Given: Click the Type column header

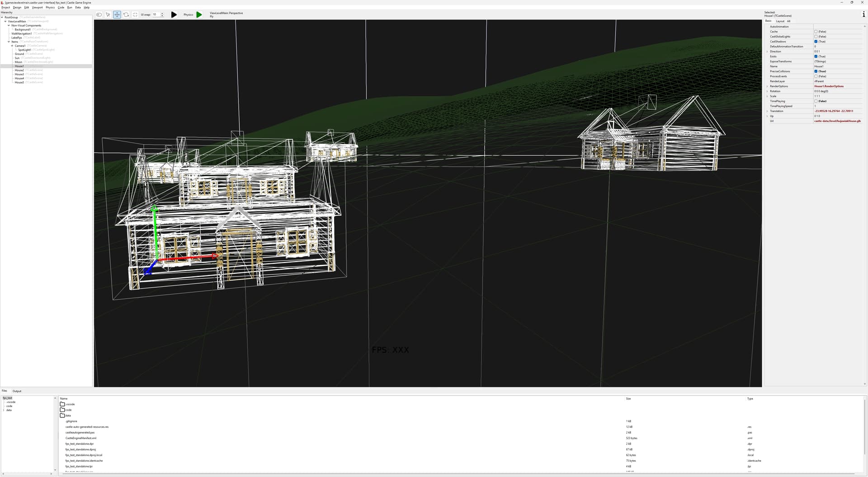Looking at the screenshot, I should 750,398.
